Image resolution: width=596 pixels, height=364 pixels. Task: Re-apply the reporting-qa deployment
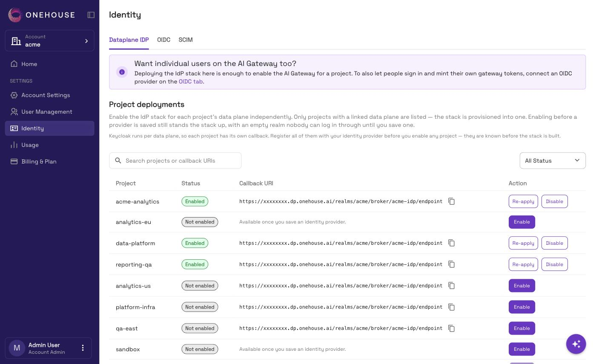coord(523,264)
